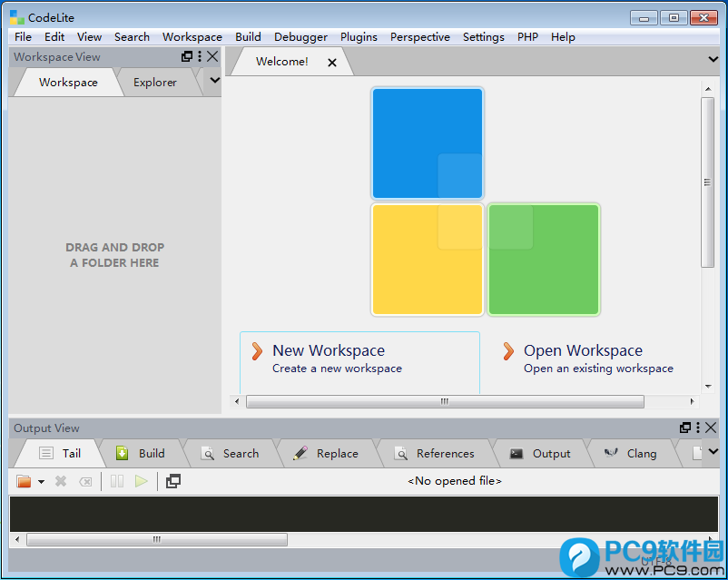This screenshot has height=580, width=728.
Task: Click Open Workspace link
Action: click(583, 350)
